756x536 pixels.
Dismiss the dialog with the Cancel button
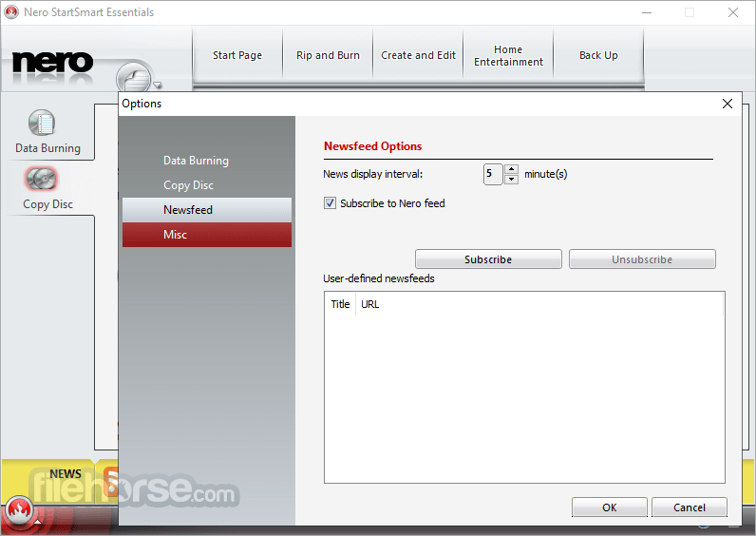coord(689,507)
